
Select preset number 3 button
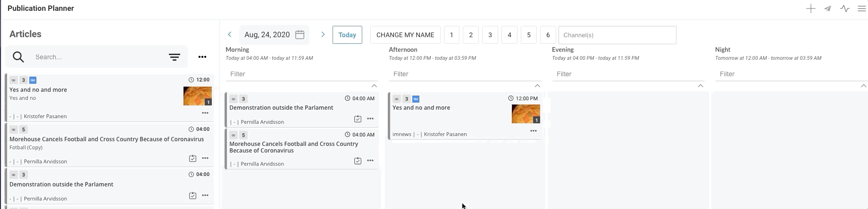click(x=490, y=35)
